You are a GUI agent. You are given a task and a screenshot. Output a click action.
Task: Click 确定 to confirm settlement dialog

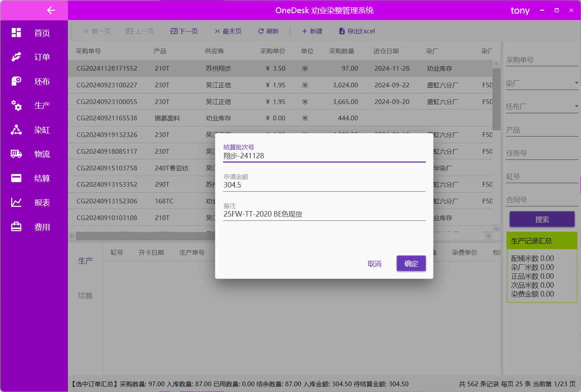(411, 264)
